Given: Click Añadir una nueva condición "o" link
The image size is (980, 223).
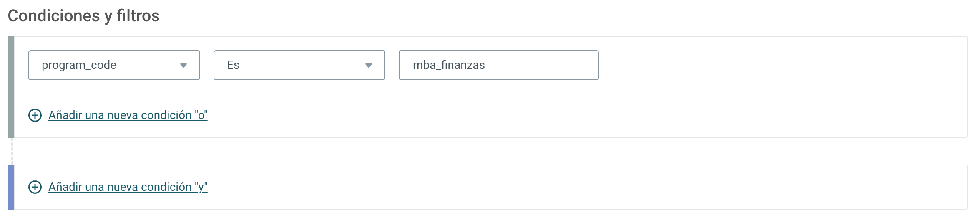Looking at the screenshot, I should 128,115.
